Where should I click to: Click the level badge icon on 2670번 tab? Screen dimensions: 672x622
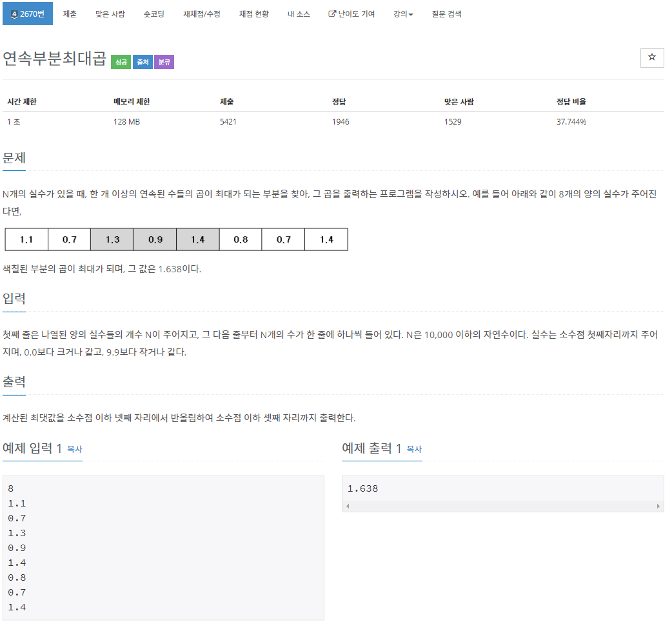point(14,14)
